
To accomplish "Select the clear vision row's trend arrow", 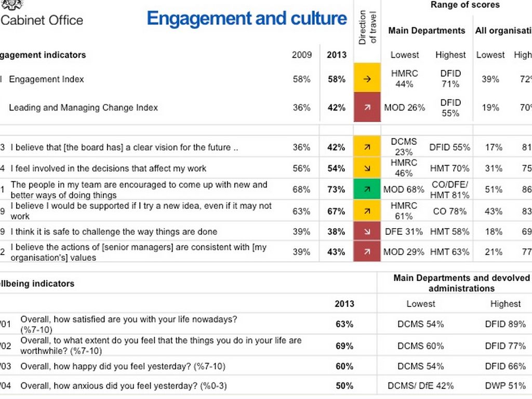I will tap(367, 148).
